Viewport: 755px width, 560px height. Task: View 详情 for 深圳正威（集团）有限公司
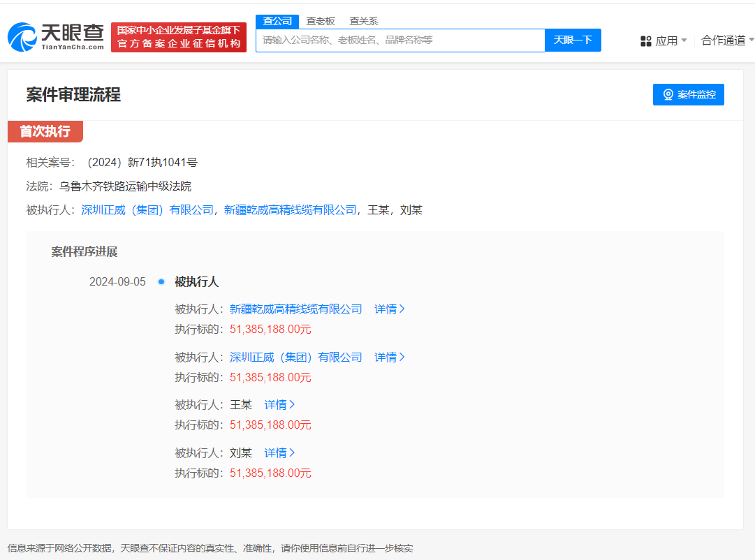coord(390,358)
